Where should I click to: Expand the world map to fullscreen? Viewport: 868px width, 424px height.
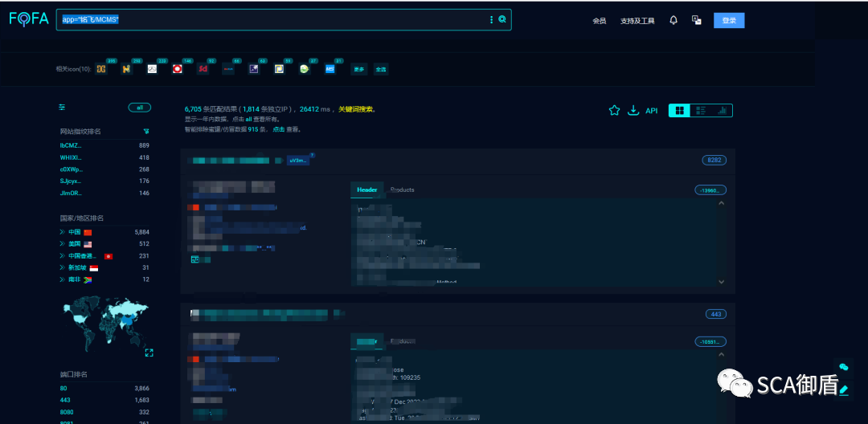coord(149,353)
